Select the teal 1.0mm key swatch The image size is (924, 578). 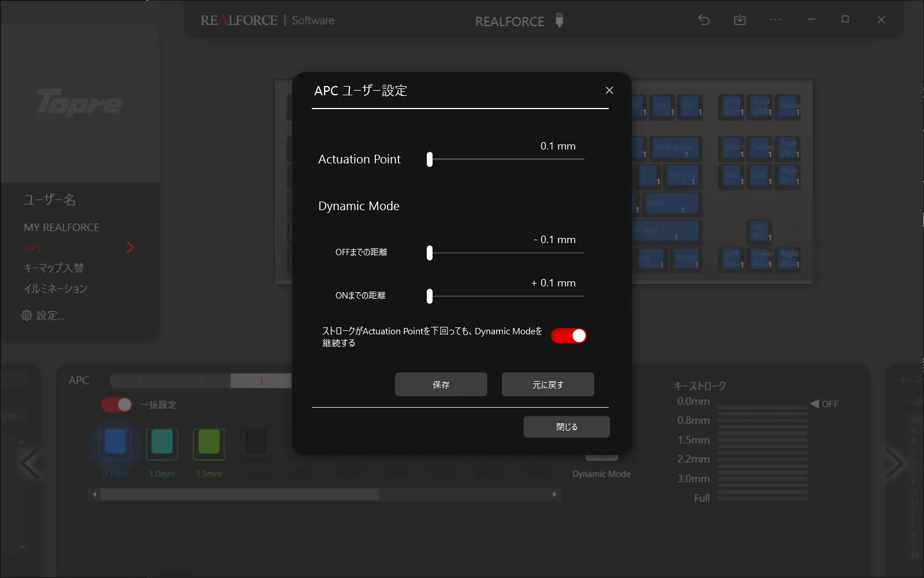(162, 444)
